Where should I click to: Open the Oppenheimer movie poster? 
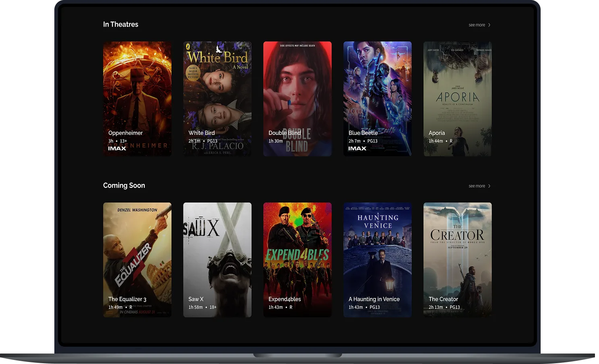[x=137, y=99]
